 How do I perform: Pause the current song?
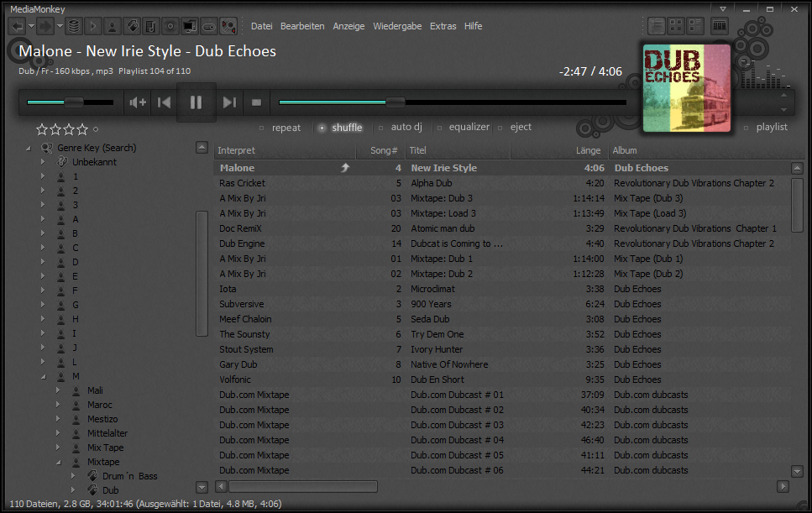click(x=196, y=102)
